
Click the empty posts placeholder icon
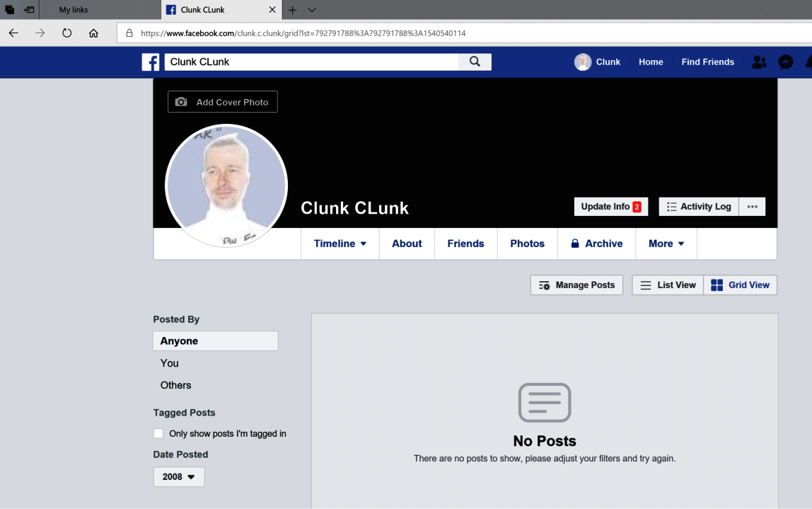pos(545,403)
